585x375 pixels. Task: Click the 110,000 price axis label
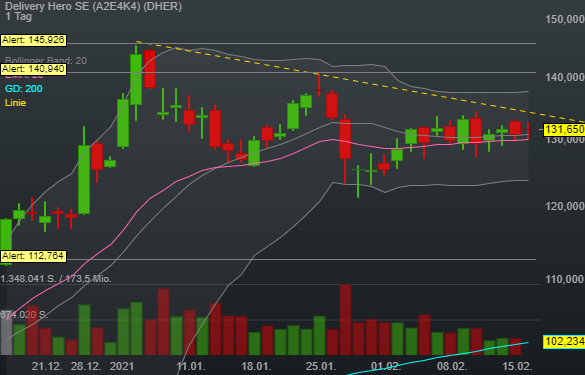coord(565,279)
